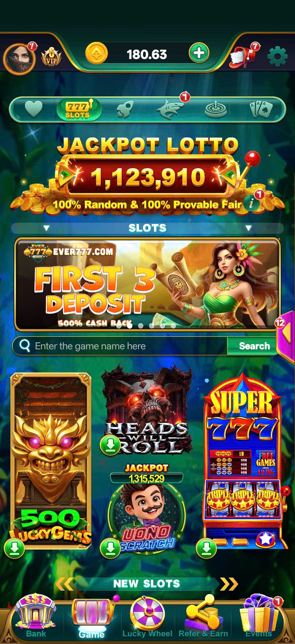The image size is (295, 644).
Task: Click the game name search field
Action: click(120, 346)
